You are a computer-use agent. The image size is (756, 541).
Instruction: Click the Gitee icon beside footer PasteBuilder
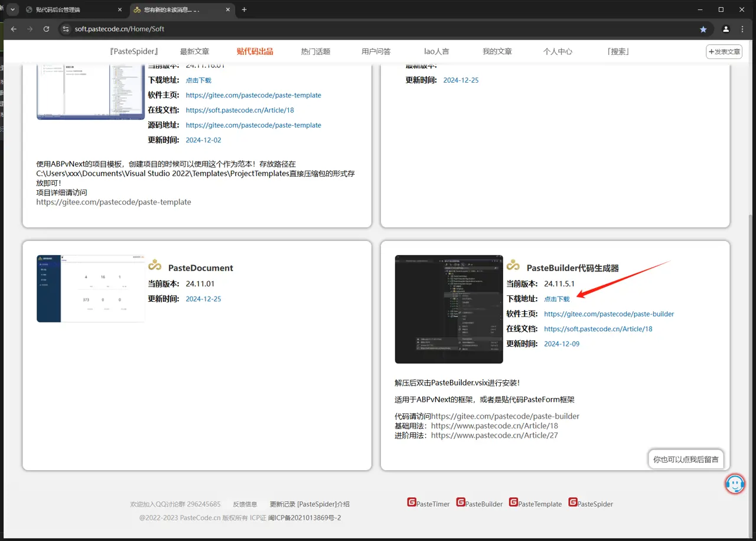[x=461, y=502]
